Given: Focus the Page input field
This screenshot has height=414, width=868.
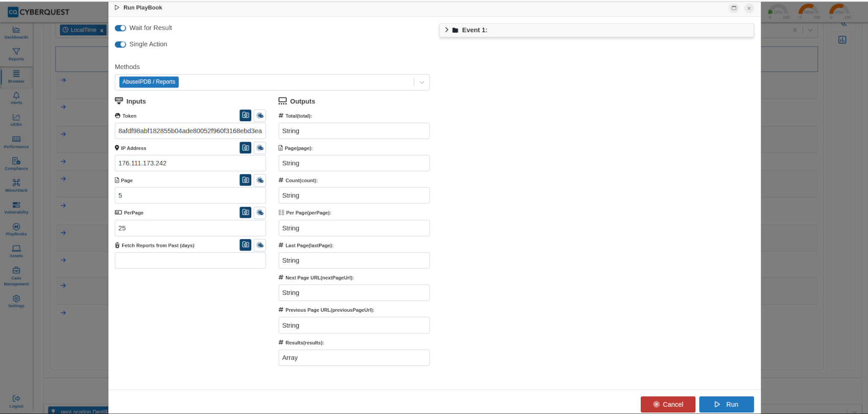Looking at the screenshot, I should (190, 195).
